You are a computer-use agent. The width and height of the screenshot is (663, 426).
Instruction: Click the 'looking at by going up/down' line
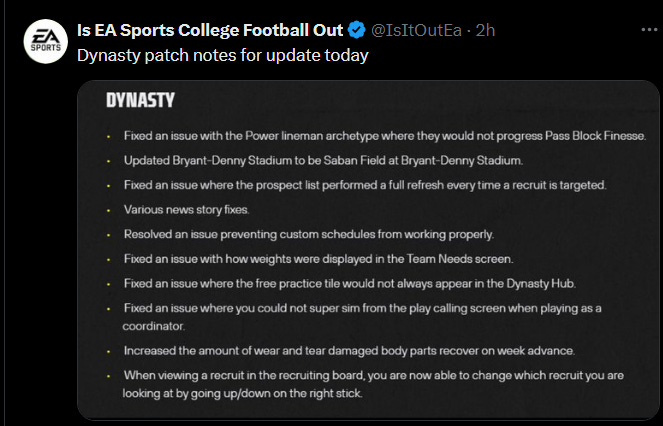point(243,393)
